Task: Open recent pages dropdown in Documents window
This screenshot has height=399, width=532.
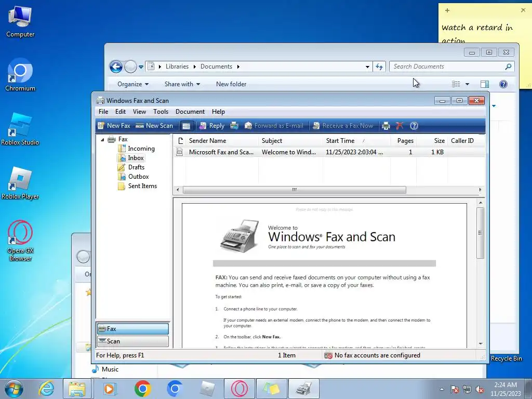Action: click(141, 67)
